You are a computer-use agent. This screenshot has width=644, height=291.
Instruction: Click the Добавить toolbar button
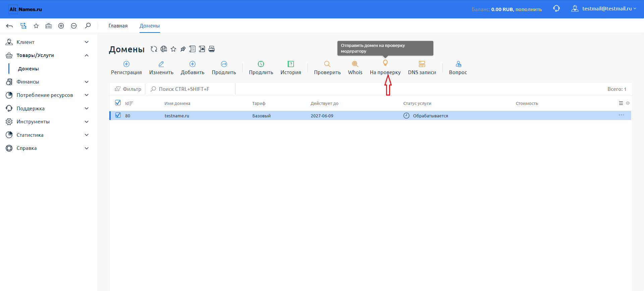(193, 68)
